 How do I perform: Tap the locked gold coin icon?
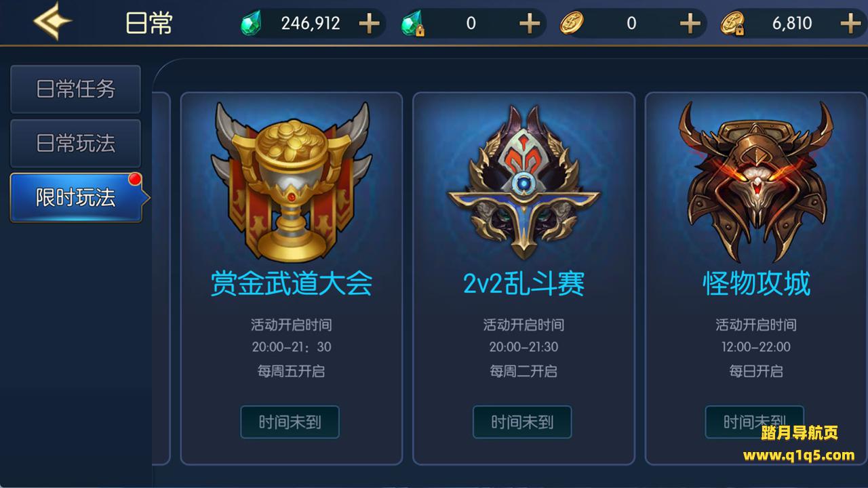pos(732,24)
